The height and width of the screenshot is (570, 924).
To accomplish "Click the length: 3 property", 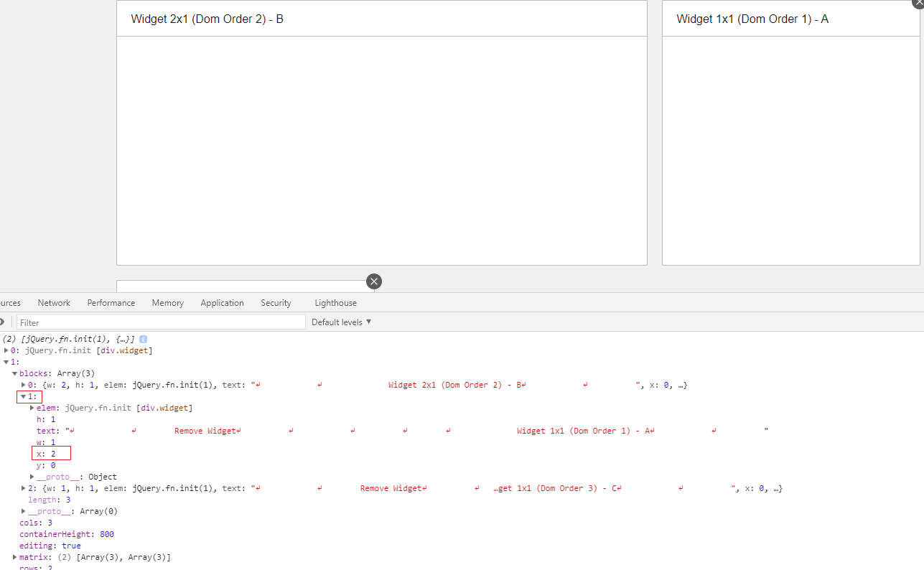I will [49, 500].
